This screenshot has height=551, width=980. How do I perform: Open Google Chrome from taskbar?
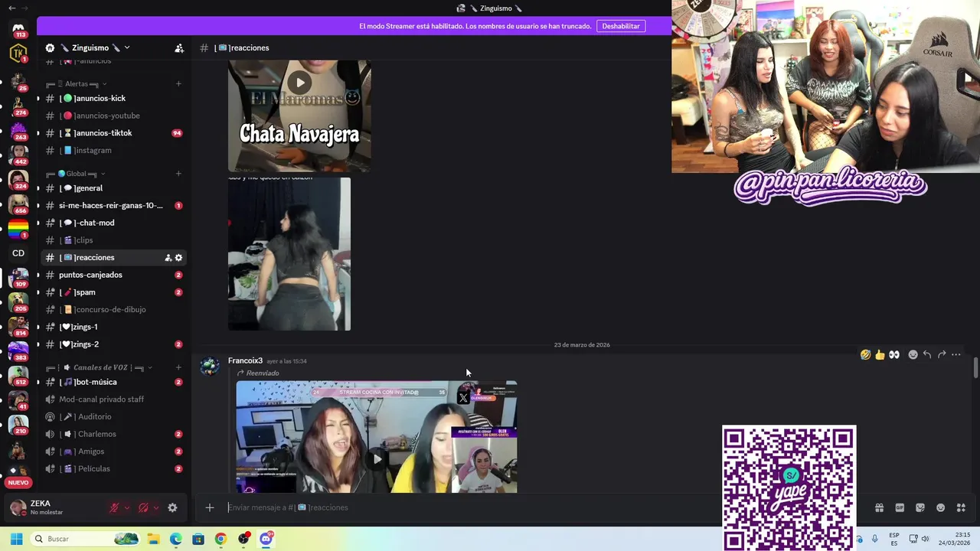220,539
